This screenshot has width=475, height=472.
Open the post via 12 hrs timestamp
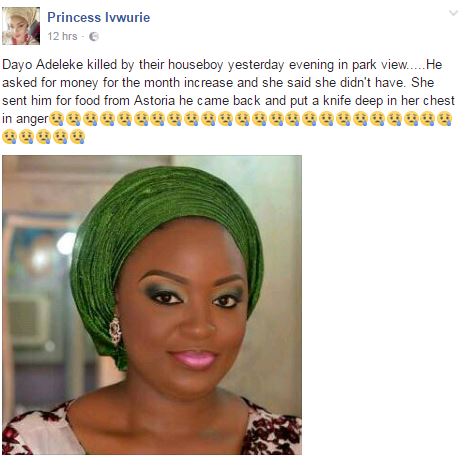[x=62, y=36]
